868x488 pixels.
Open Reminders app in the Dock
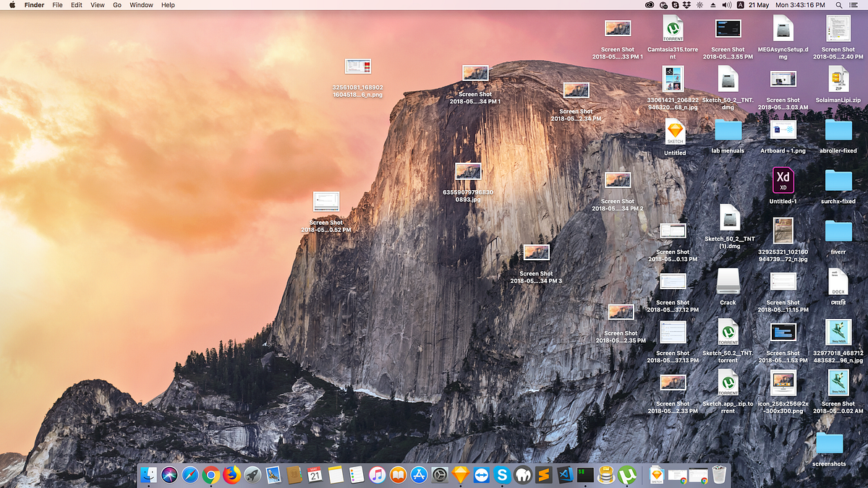tap(356, 475)
